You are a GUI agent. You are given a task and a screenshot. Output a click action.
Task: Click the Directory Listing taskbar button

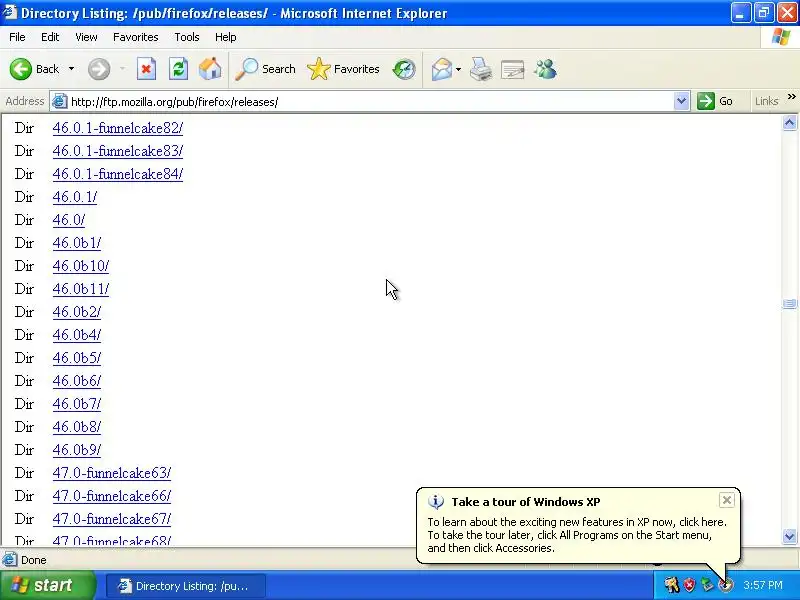tap(185, 586)
